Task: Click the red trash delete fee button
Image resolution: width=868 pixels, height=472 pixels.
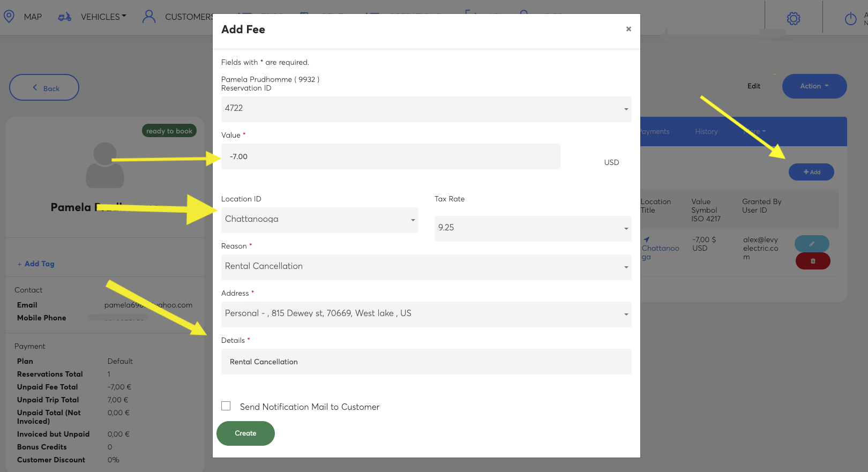Action: coord(812,261)
